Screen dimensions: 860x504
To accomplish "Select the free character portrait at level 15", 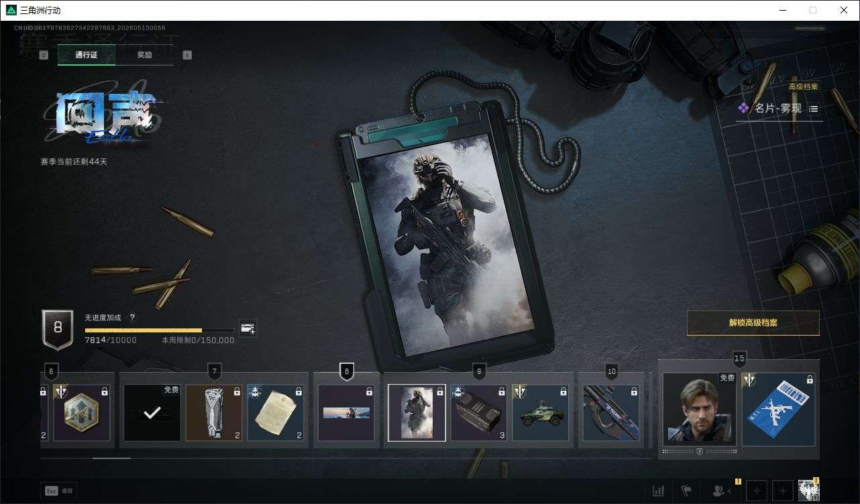I will click(x=700, y=409).
